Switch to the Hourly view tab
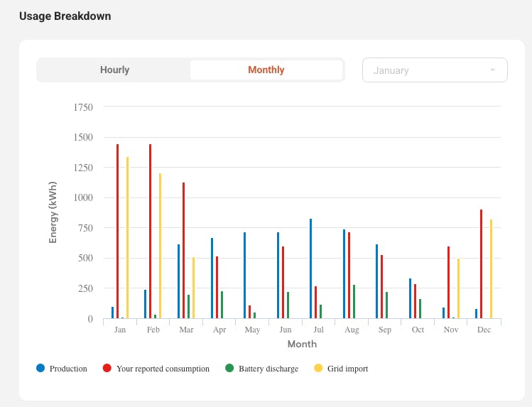The width and height of the screenshot is (532, 407). point(114,70)
